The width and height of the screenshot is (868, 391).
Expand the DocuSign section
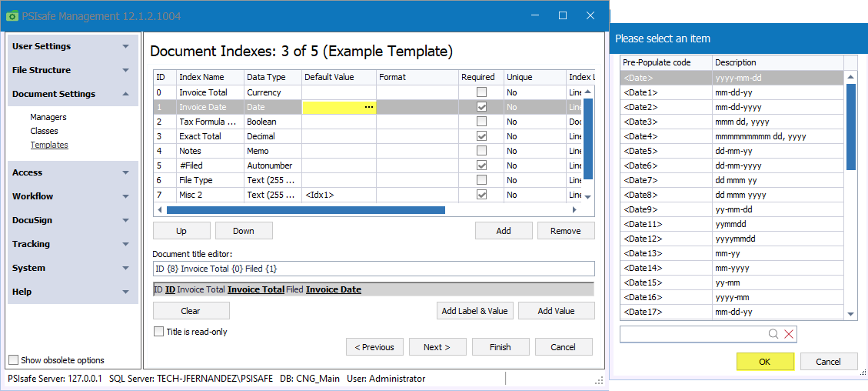point(73,220)
